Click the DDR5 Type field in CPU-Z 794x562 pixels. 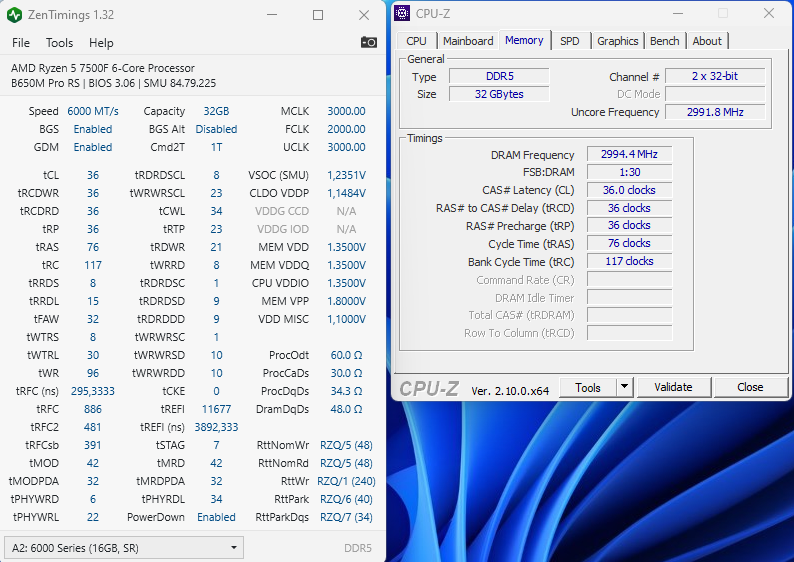499,76
